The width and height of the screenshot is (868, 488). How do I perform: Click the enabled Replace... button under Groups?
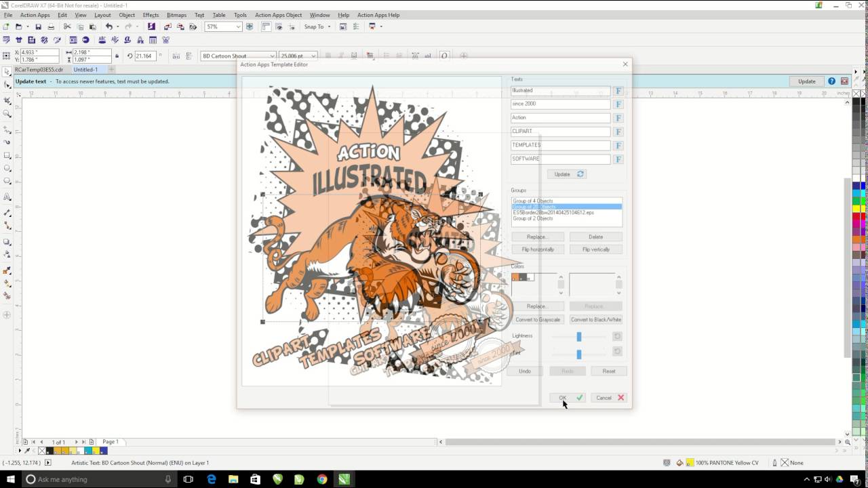pos(538,237)
